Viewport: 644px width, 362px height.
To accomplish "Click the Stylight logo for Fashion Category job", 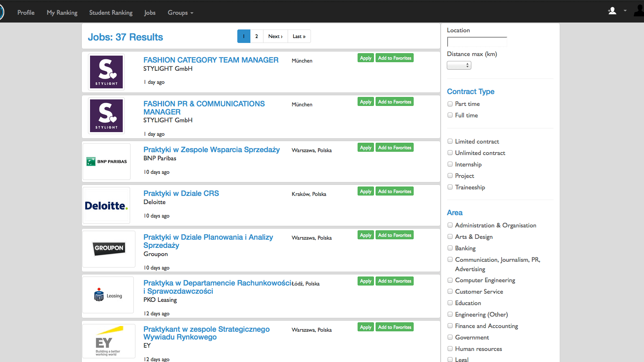I will click(x=106, y=72).
